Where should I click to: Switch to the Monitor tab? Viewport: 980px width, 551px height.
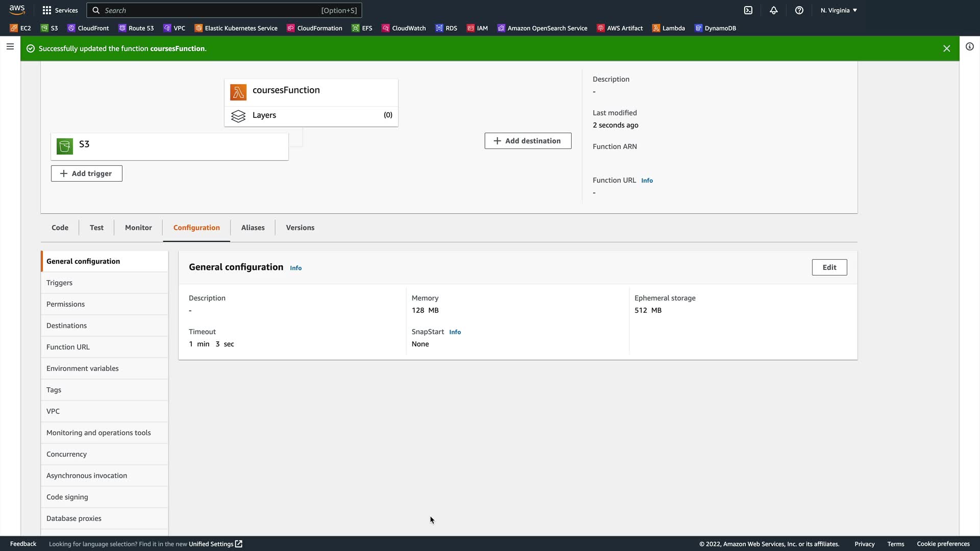tap(138, 228)
